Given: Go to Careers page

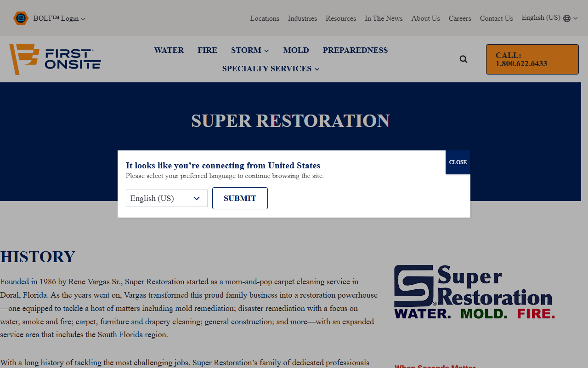Looking at the screenshot, I should [x=460, y=18].
